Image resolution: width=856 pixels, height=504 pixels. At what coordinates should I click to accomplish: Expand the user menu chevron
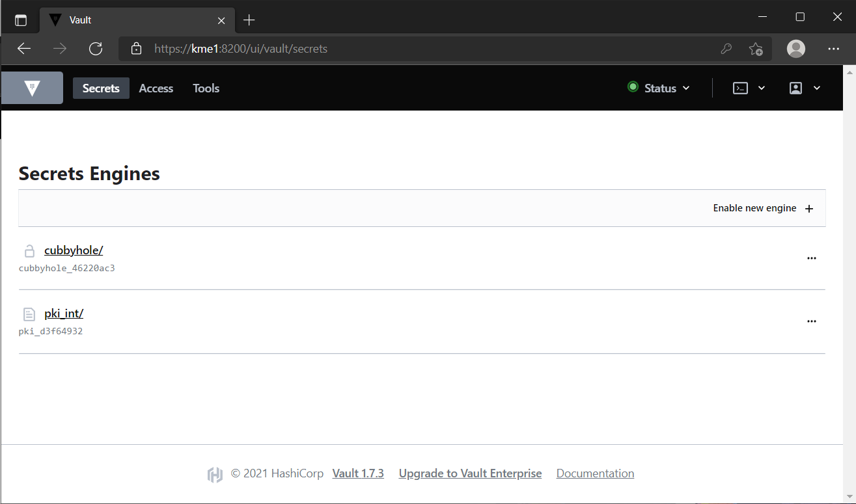pos(817,88)
